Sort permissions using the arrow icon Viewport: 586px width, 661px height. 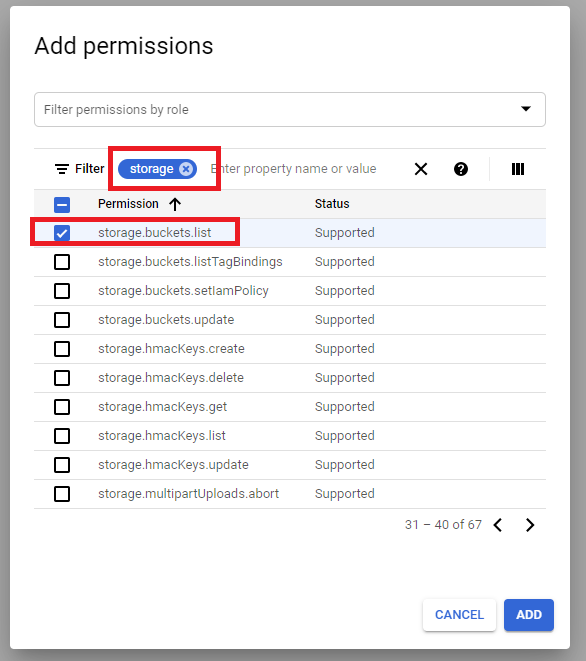pos(175,204)
